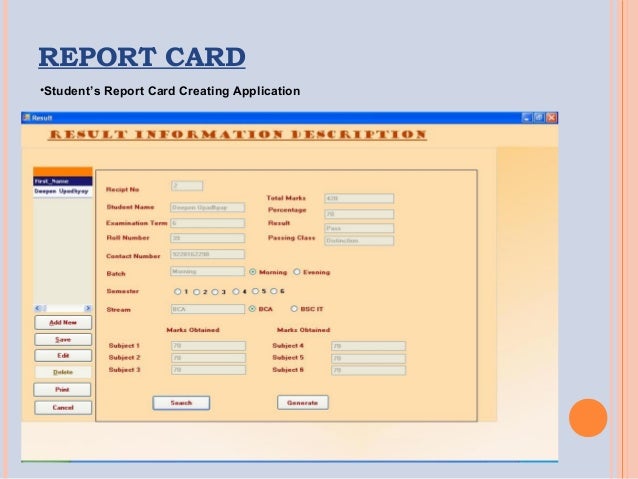Viewport: 638px width, 479px height.
Task: Click the Total Marks field
Action: pyautogui.click(x=359, y=199)
